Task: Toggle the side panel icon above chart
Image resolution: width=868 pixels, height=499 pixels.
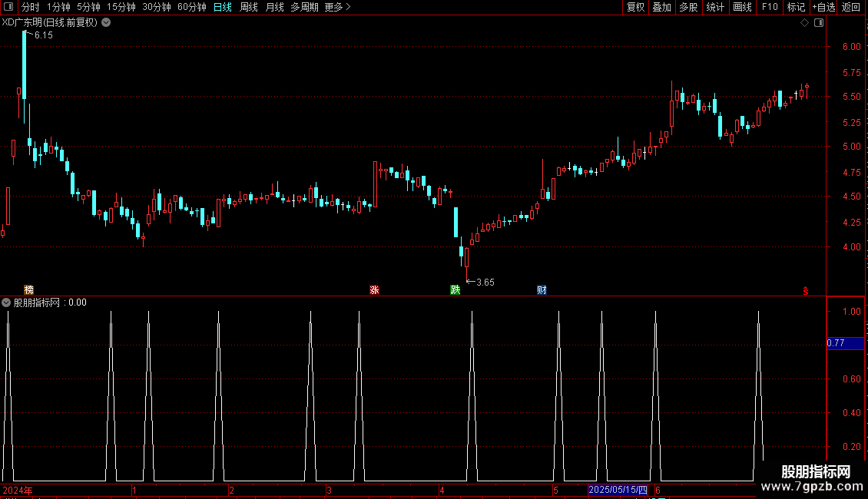Action: [x=819, y=23]
